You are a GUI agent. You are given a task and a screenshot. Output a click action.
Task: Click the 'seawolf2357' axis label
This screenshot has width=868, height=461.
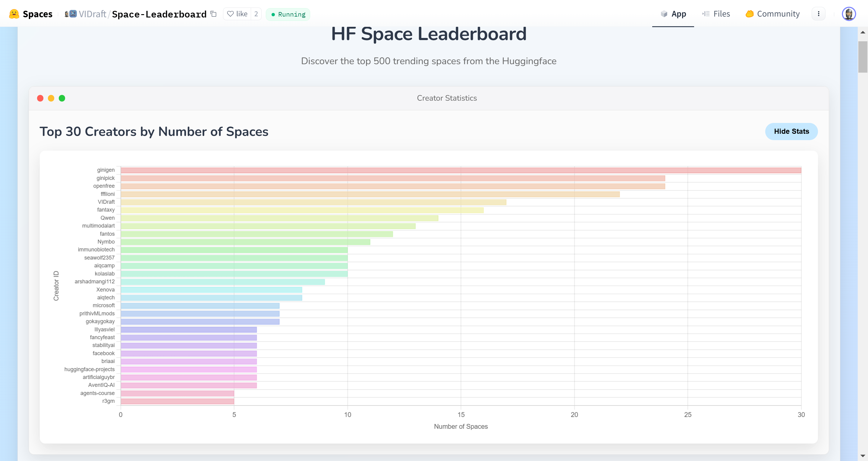99,257
